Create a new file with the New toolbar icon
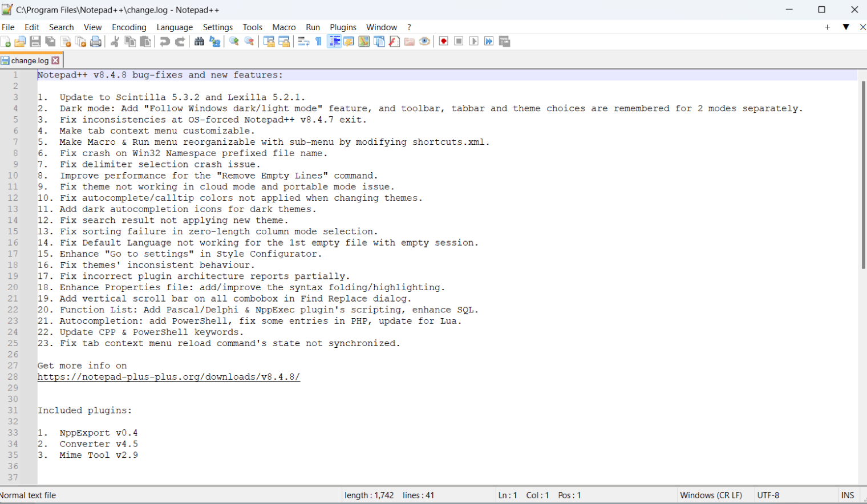 (6, 42)
